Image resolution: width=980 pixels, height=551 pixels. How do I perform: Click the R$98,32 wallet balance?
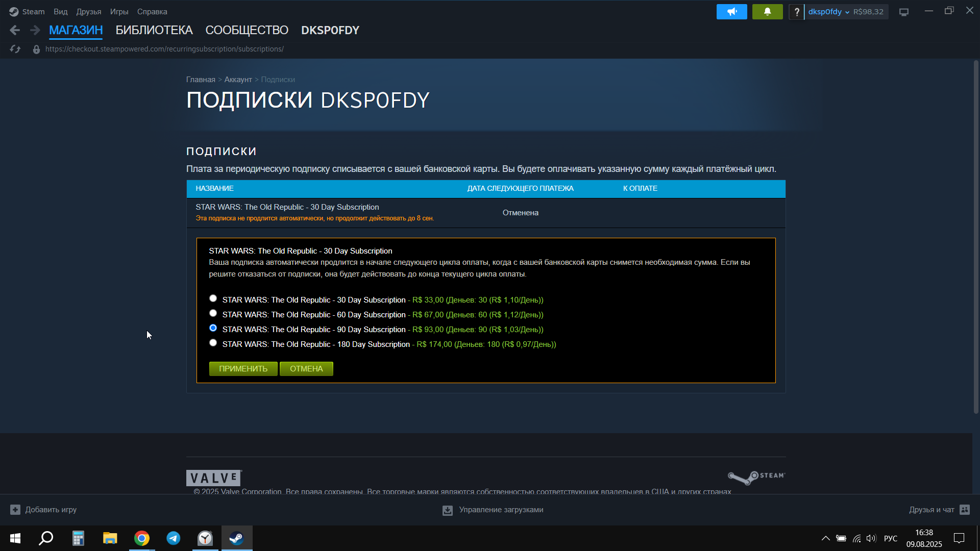pyautogui.click(x=868, y=12)
